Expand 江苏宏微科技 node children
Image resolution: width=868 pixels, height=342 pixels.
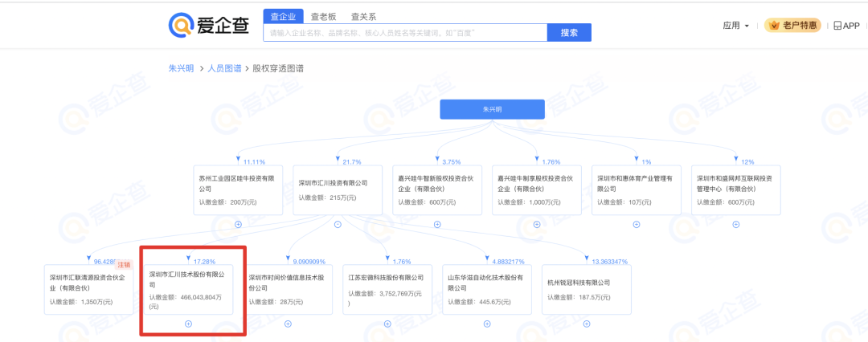click(387, 324)
